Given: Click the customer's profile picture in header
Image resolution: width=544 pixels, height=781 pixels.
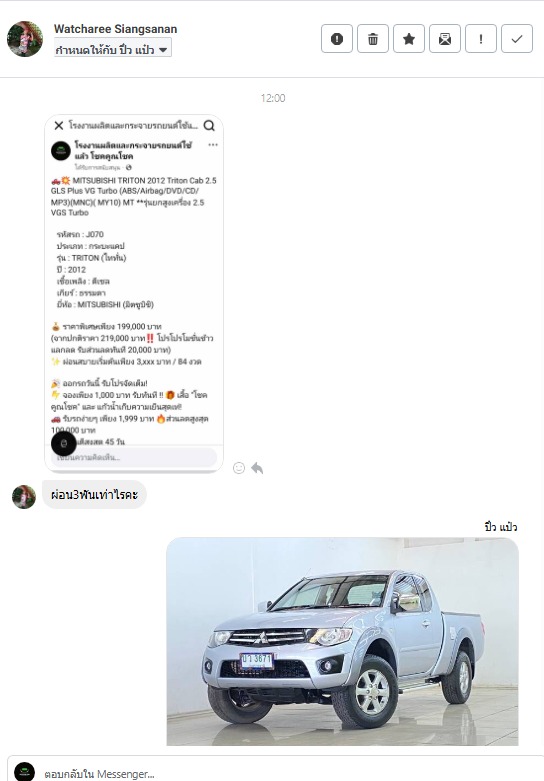Looking at the screenshot, I should point(25,39).
